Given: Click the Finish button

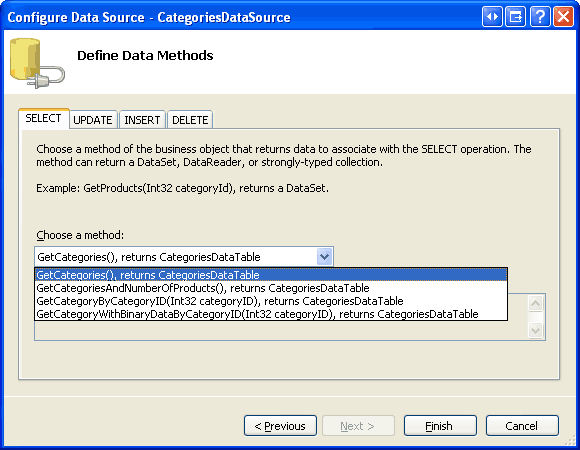Looking at the screenshot, I should (440, 426).
